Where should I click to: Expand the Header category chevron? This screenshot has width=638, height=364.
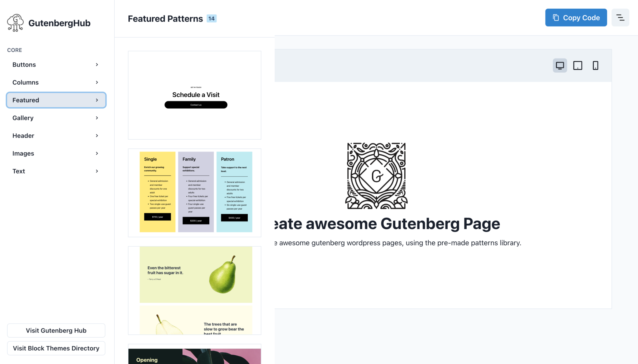tap(97, 136)
